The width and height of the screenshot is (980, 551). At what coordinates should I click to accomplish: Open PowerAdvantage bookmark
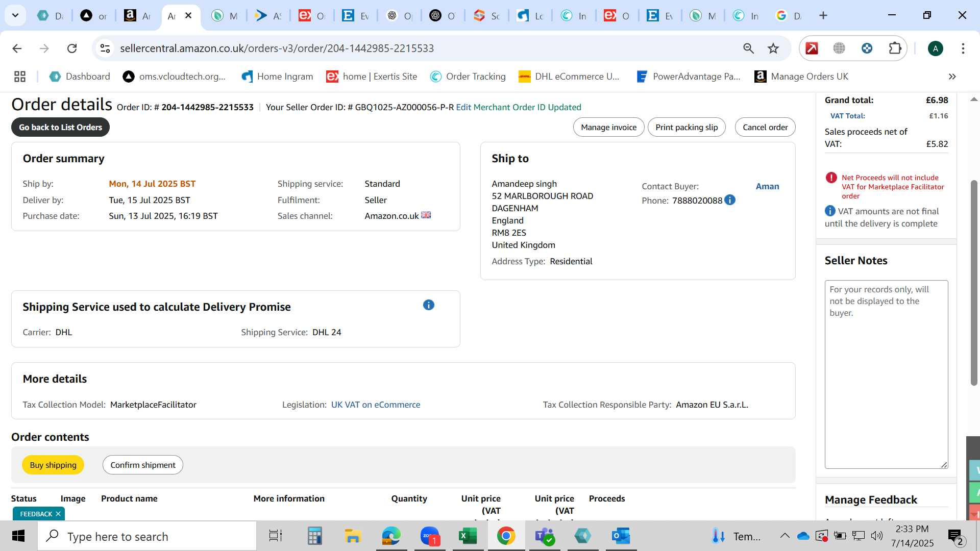689,77
